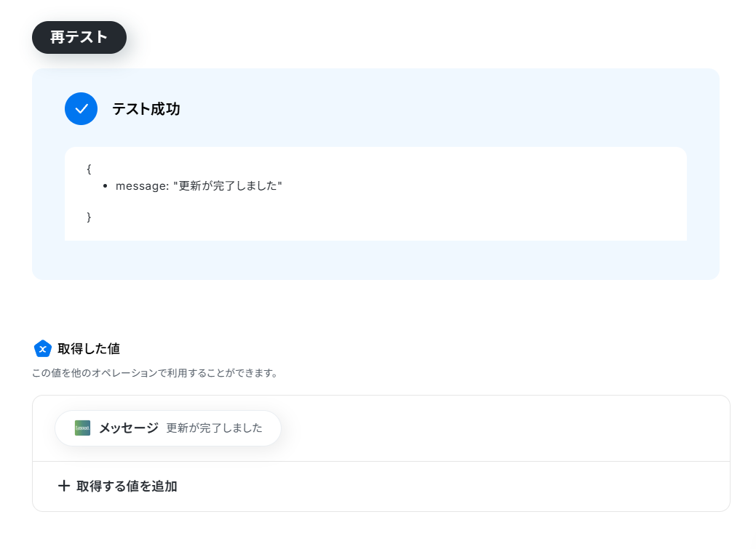The width and height of the screenshot is (756, 549).
Task: Click the bullet before the message entry
Action: [105, 186]
